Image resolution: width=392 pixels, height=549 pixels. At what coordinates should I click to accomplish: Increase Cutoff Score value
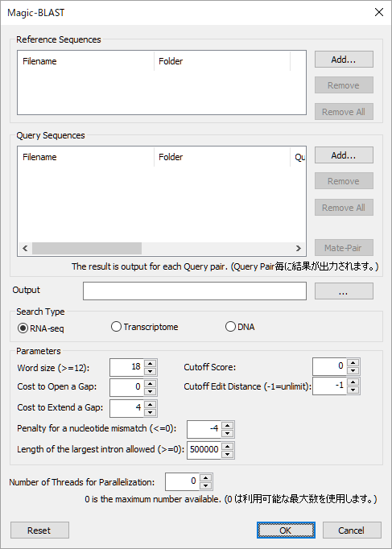tap(353, 363)
